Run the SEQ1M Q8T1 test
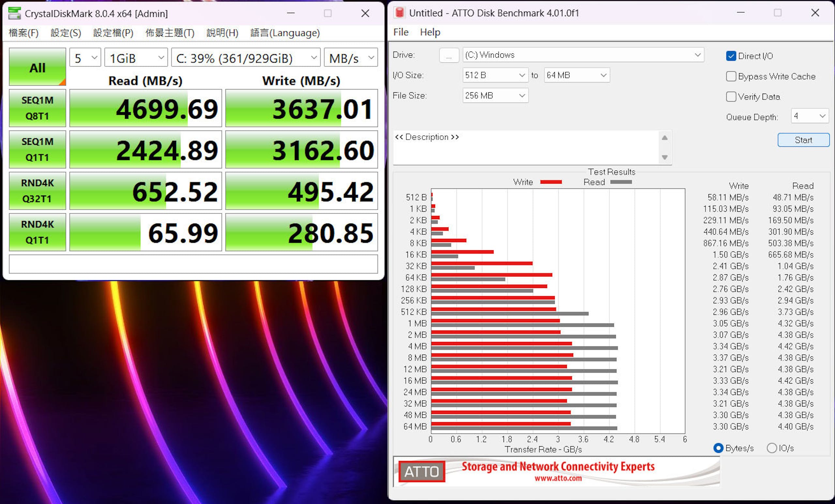Viewport: 835px width, 504px height. 37,108
